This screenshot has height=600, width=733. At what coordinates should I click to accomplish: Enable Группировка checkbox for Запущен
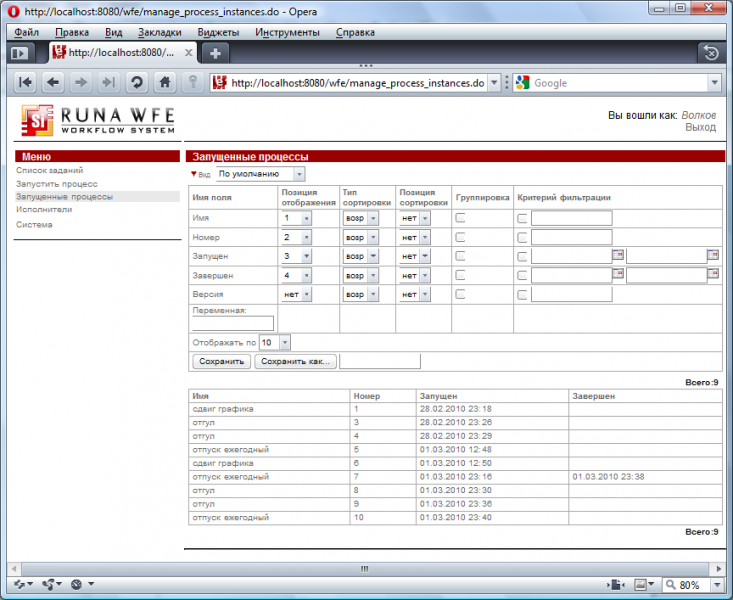pos(460,256)
